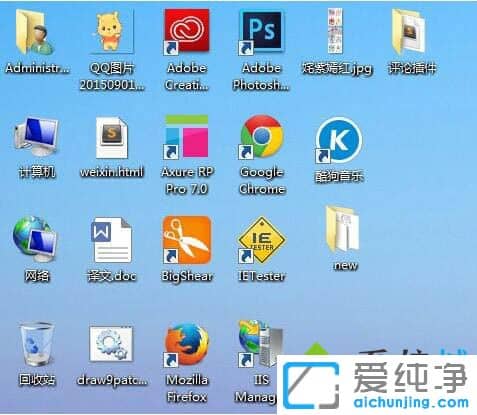Launch Mozilla Firefox shortcut

click(187, 345)
